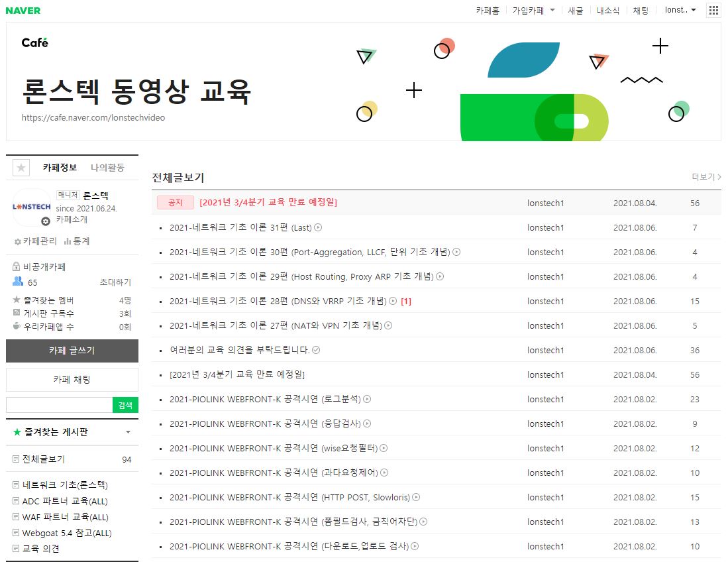Open the red 공지 notice post title
728x564 pixels.
(268, 202)
